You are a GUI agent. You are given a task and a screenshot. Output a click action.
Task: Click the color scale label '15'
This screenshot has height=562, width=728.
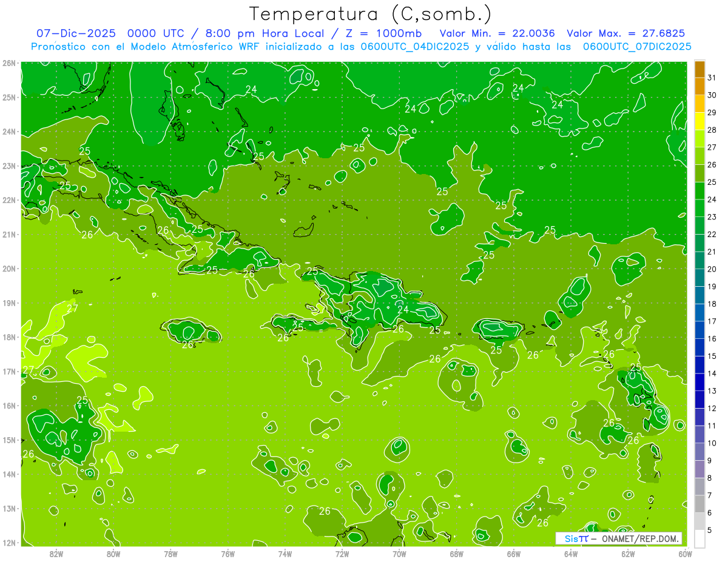(x=712, y=356)
